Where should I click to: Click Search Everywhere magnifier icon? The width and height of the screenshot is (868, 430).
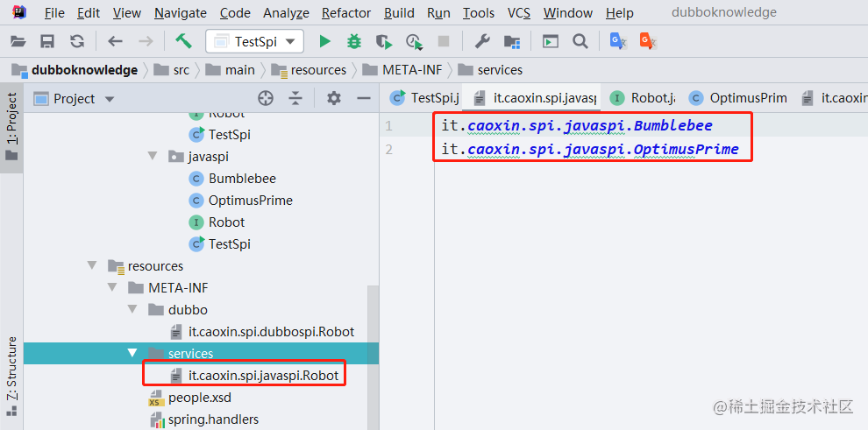point(580,41)
